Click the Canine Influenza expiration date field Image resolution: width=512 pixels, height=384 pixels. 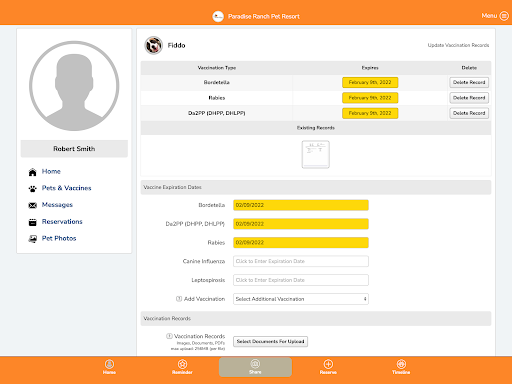coord(301,261)
